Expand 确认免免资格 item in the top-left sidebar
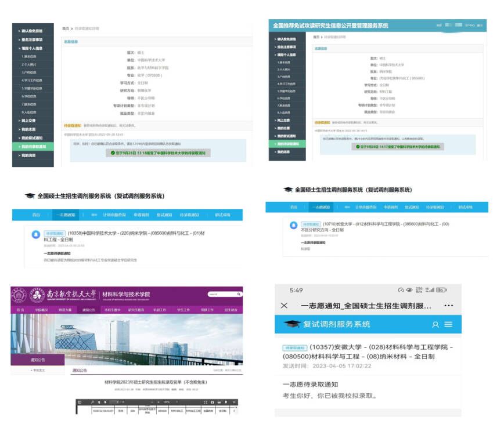The height and width of the screenshot is (435, 504). click(33, 31)
